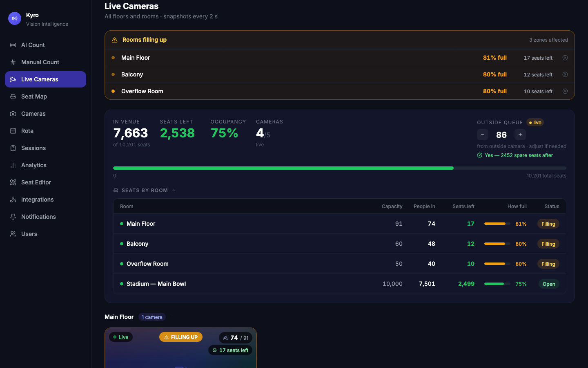Click the Cameras sidebar icon
This screenshot has width=588, height=368.
[13, 114]
